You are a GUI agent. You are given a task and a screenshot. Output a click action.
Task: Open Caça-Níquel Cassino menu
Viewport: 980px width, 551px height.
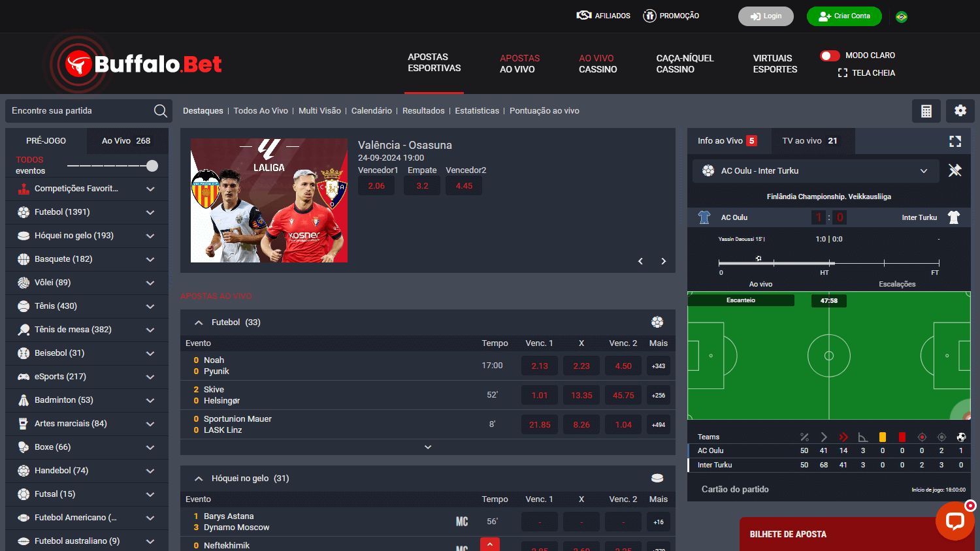point(685,64)
